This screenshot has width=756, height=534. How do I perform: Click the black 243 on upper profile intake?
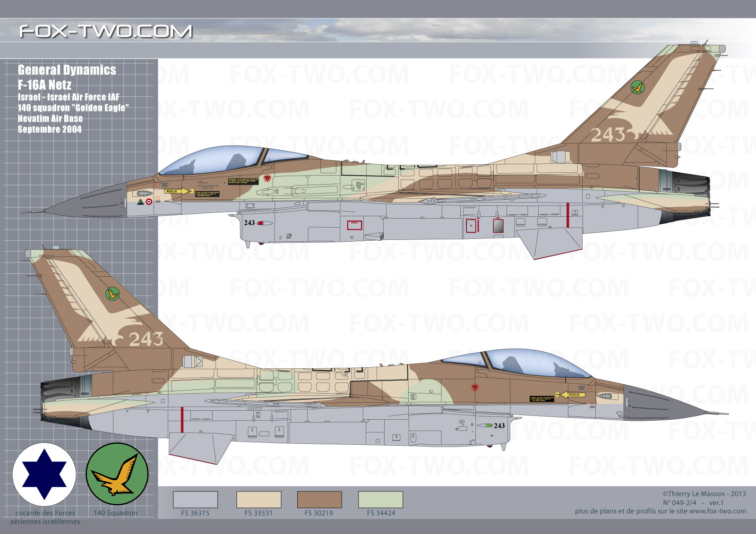click(249, 223)
